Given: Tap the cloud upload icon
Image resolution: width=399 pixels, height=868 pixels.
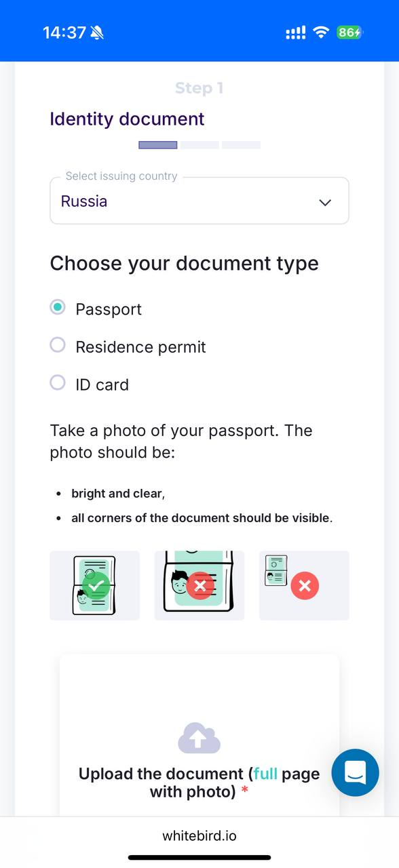Looking at the screenshot, I should pyautogui.click(x=199, y=738).
